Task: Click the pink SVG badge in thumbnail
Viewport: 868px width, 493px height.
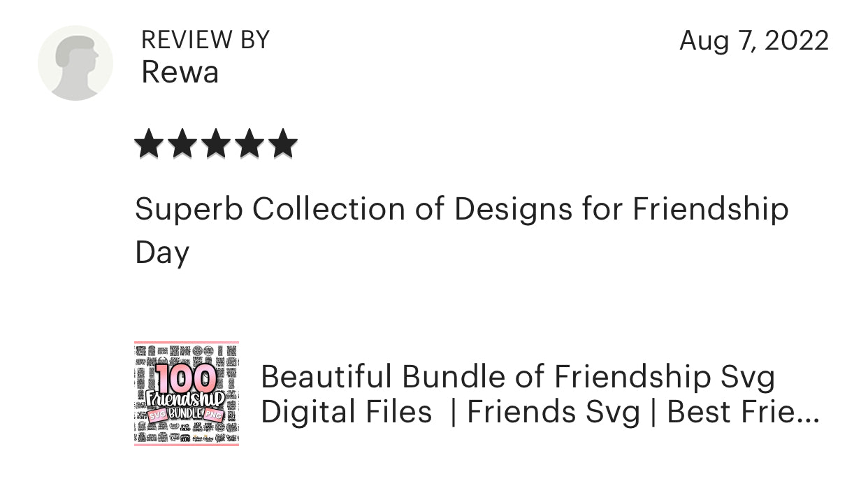Action: [156, 415]
